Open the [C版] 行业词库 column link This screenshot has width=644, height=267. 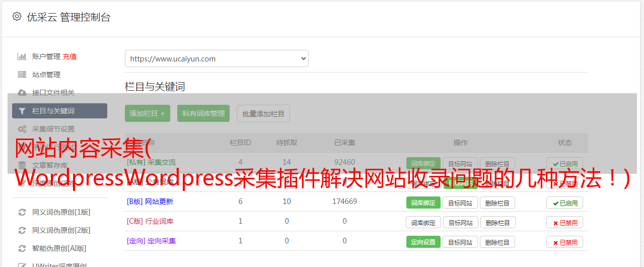(x=150, y=221)
